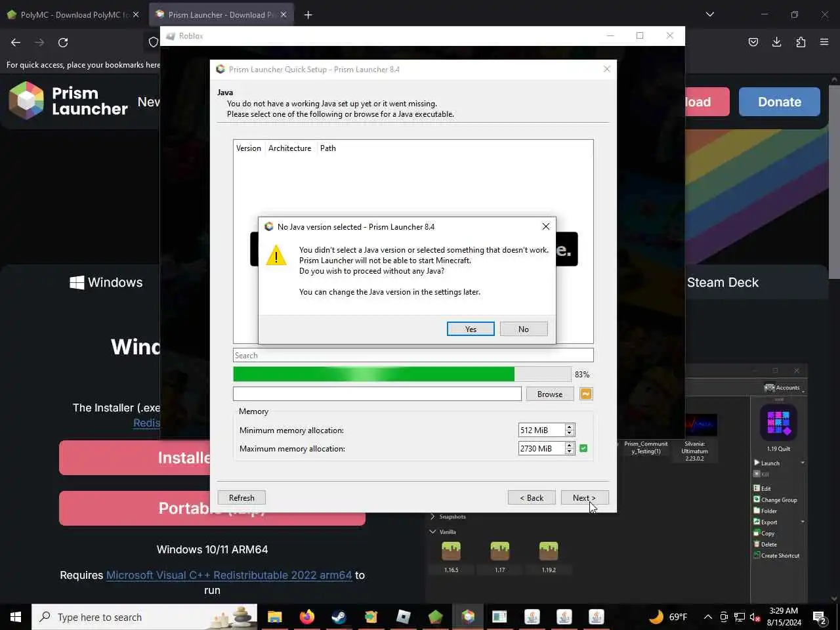Close the Roblox window
This screenshot has height=630, width=840.
[x=669, y=35]
